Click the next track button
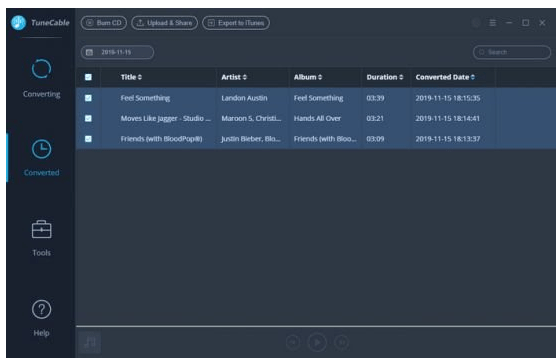559x362 pixels. pos(342,342)
